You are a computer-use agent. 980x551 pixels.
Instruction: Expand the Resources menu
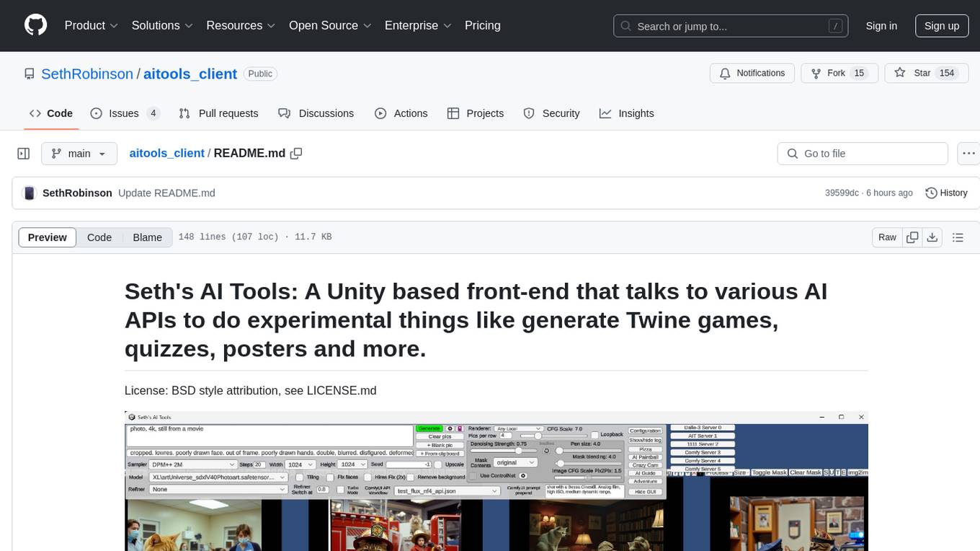pos(241,25)
